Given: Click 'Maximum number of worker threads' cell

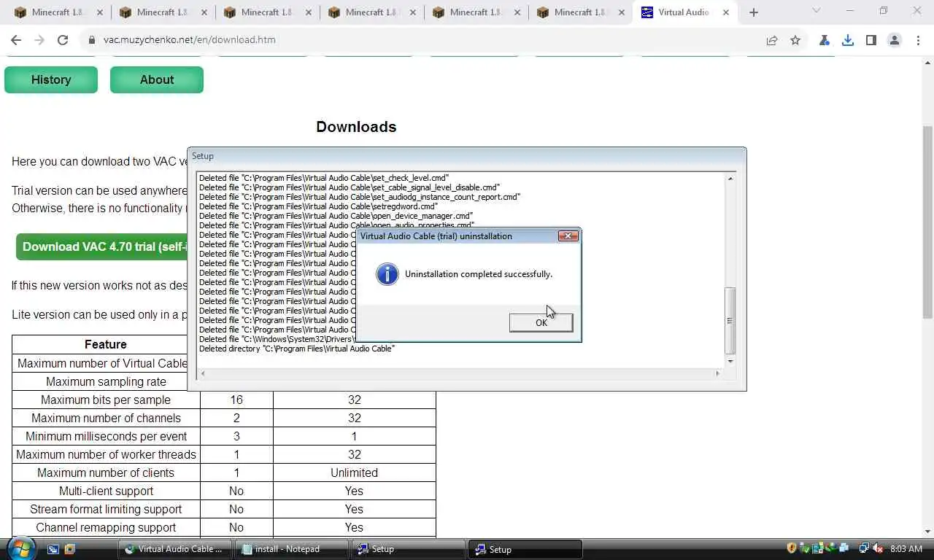Looking at the screenshot, I should point(106,454).
